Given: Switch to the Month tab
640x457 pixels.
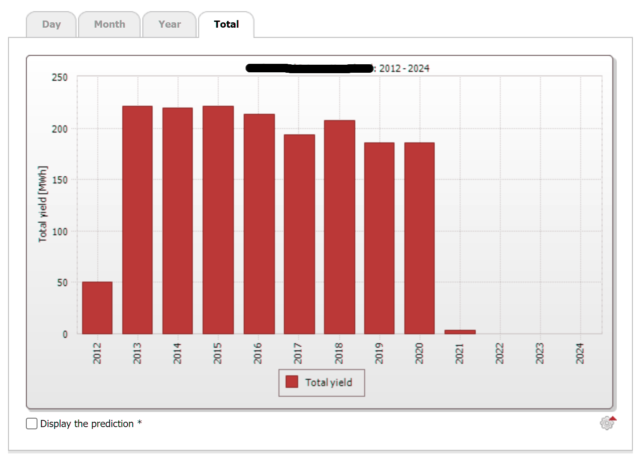Looking at the screenshot, I should tap(109, 24).
